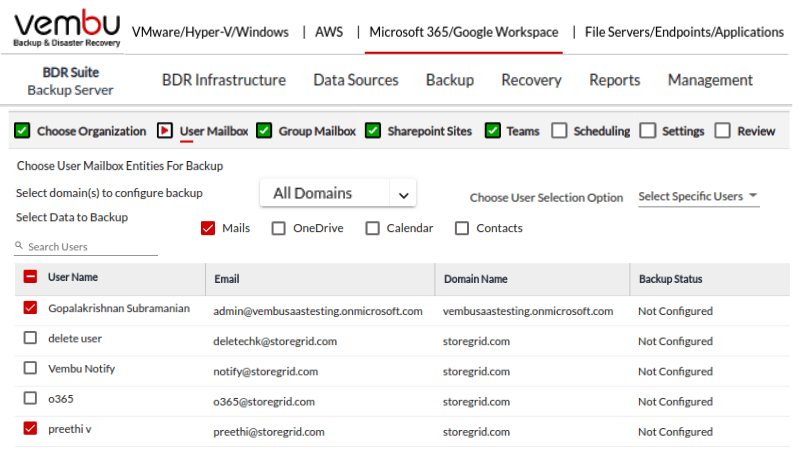Image resolution: width=800 pixels, height=450 pixels.
Task: Click the preethi v user name
Action: (x=70, y=429)
